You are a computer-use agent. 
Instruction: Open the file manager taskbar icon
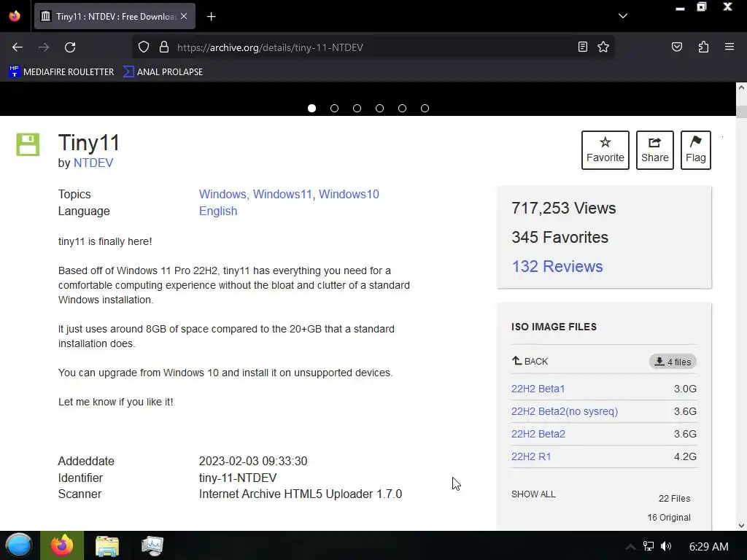[107, 545]
